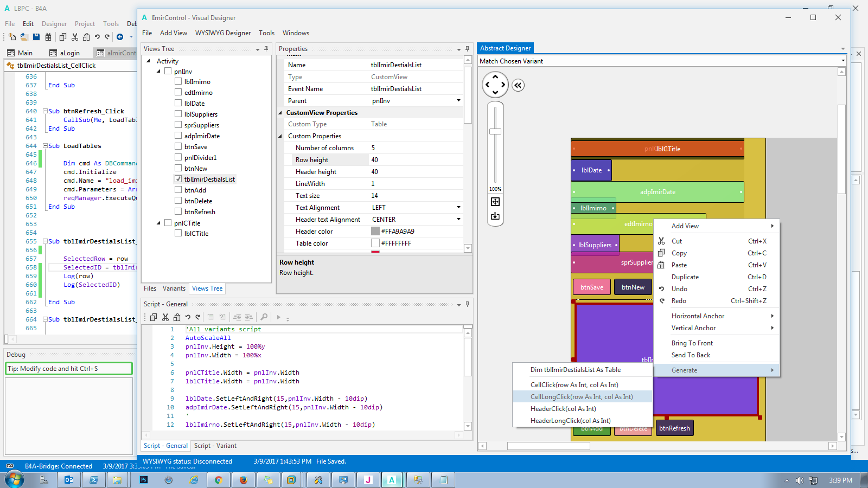Collapse the designer navigation panel with double-chevron
868x488 pixels.
(518, 85)
